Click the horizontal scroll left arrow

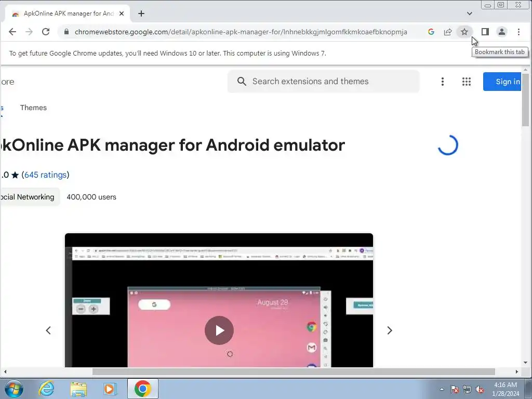click(5, 372)
